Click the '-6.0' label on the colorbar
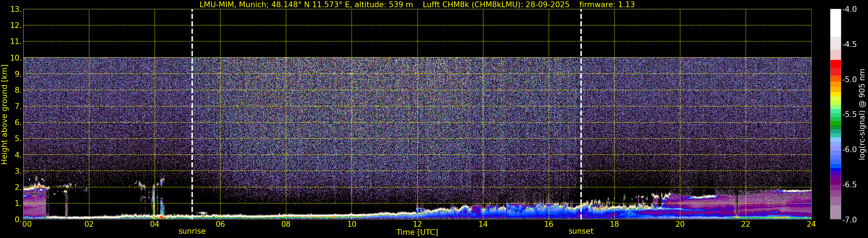 coord(849,150)
